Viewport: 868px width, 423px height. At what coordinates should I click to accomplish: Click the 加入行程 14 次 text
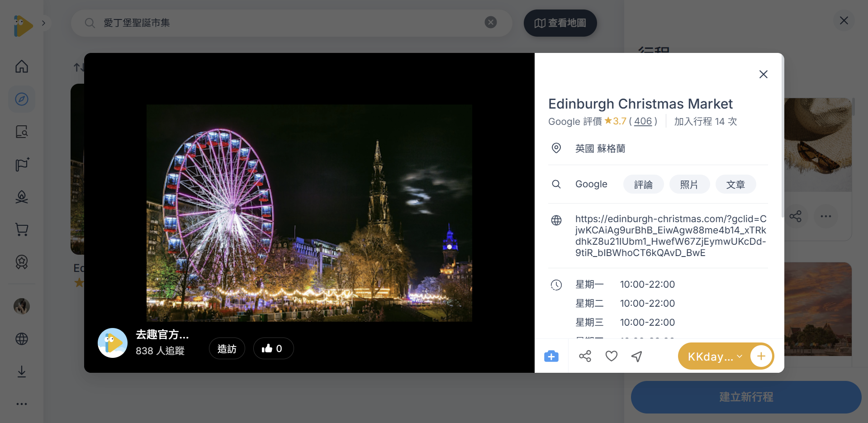[706, 121]
